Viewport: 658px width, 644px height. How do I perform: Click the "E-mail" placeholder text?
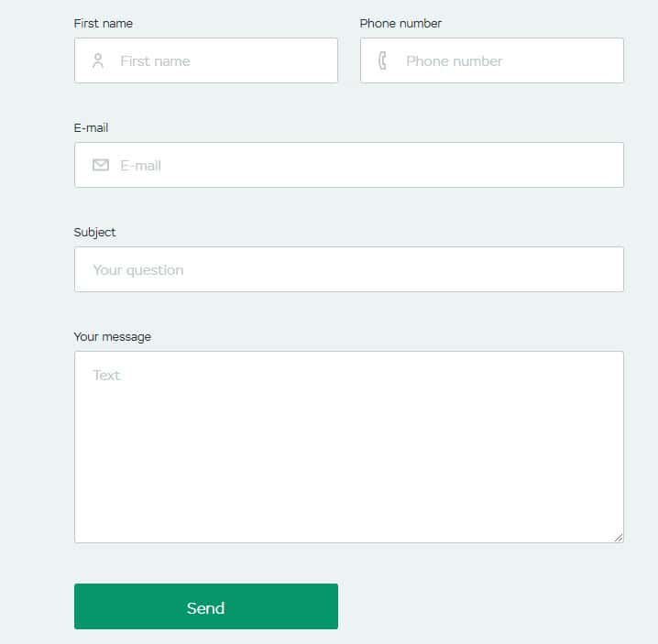[x=140, y=166]
